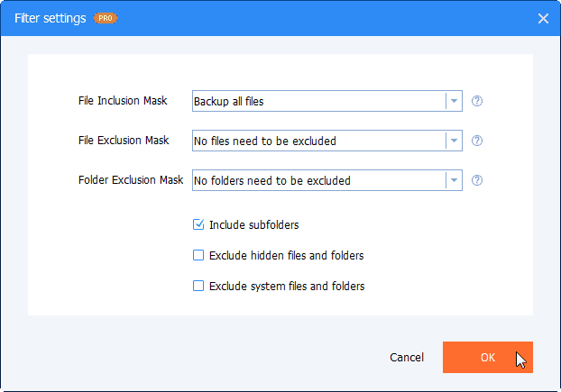Uncheck the Include subfolders checkbox
The width and height of the screenshot is (561, 392).
pyautogui.click(x=199, y=224)
